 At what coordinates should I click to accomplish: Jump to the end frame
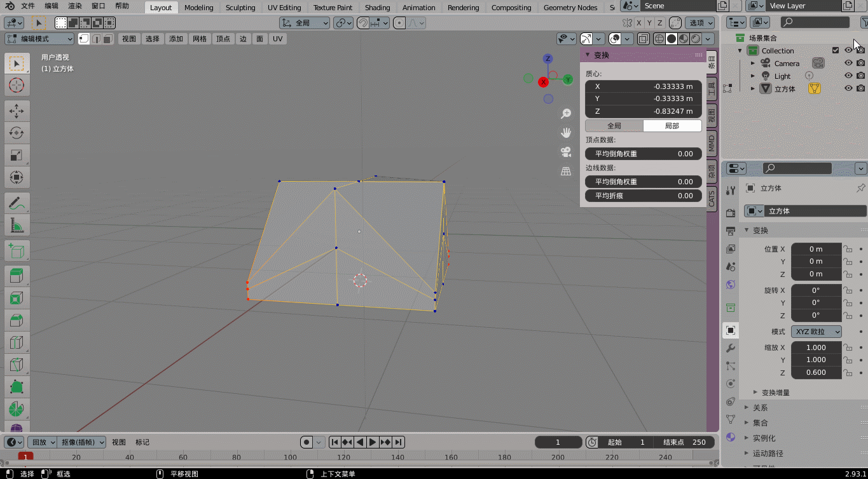(x=398, y=442)
